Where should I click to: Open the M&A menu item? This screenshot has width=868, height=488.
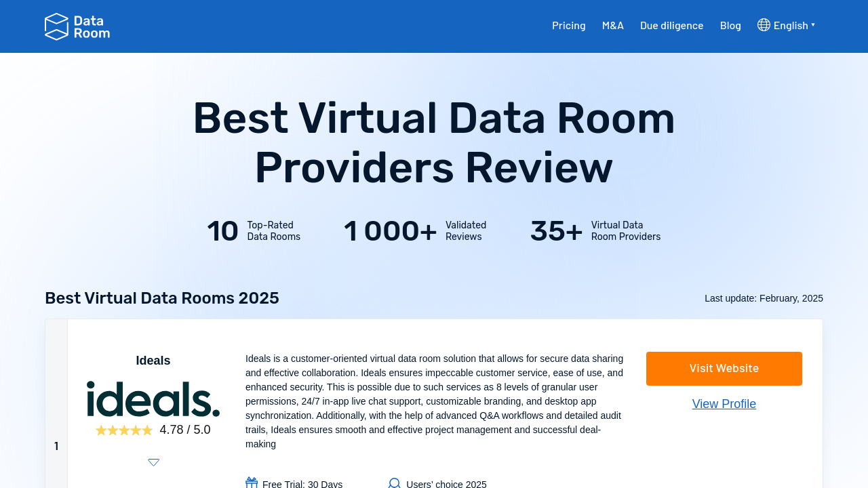tap(613, 26)
